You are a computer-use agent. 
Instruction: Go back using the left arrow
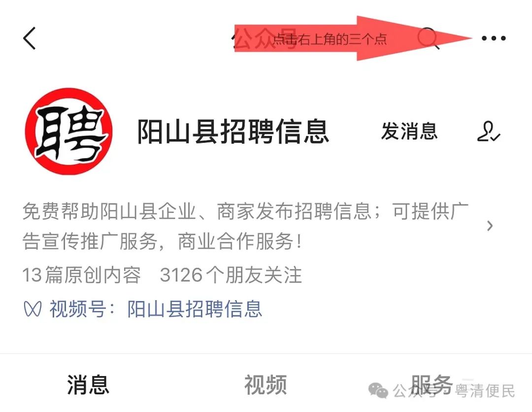(x=30, y=38)
